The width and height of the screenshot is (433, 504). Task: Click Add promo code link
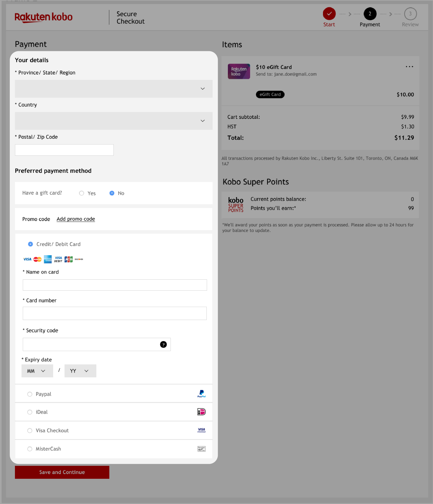(76, 219)
